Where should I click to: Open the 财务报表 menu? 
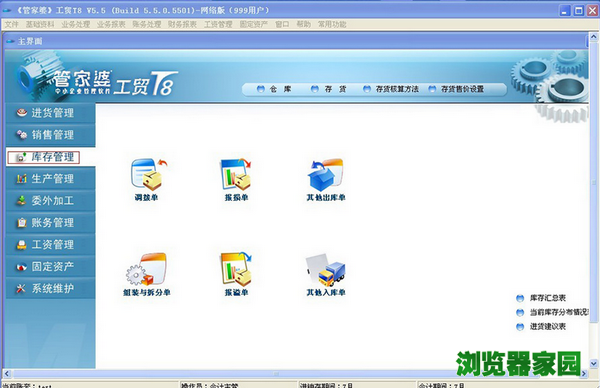point(182,24)
